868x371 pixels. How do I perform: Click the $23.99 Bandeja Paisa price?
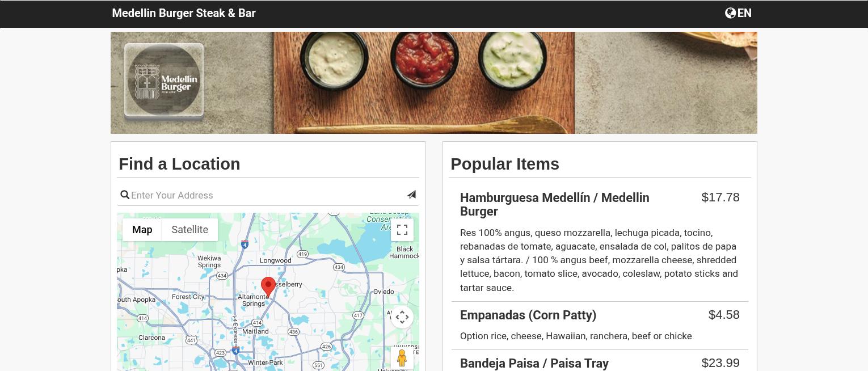tap(720, 363)
